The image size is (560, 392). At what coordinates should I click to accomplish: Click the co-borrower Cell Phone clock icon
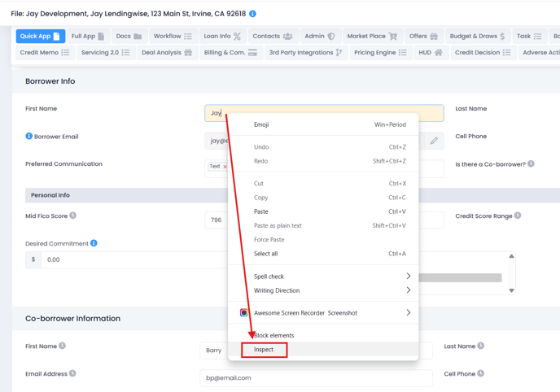[481, 373]
